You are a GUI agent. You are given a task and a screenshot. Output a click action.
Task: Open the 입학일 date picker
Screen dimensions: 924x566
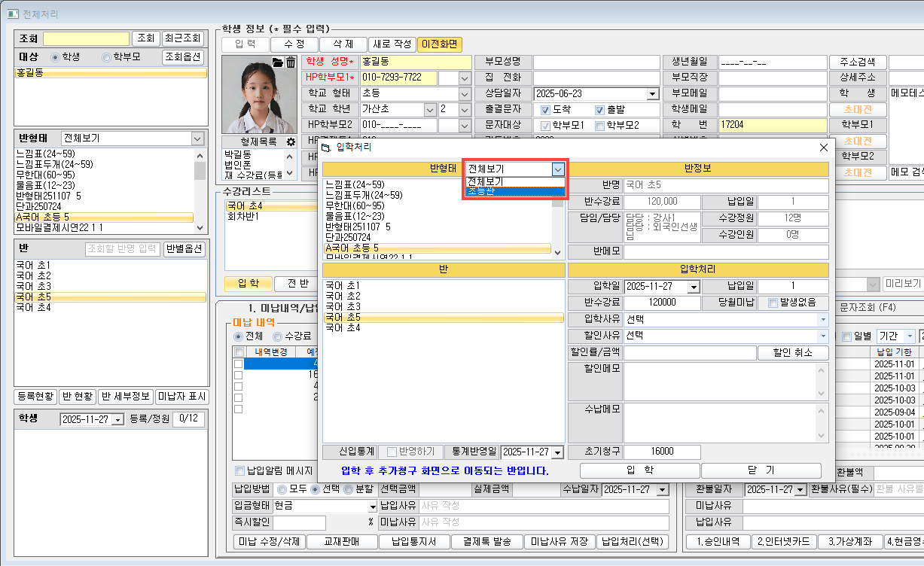pos(694,287)
